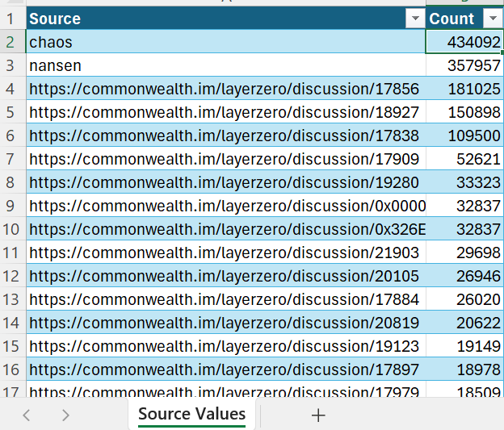Open the link ending in discussion/17856

point(224,89)
